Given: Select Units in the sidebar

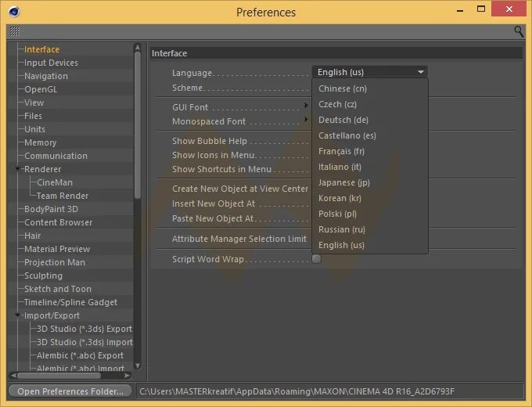Looking at the screenshot, I should click(x=34, y=129).
